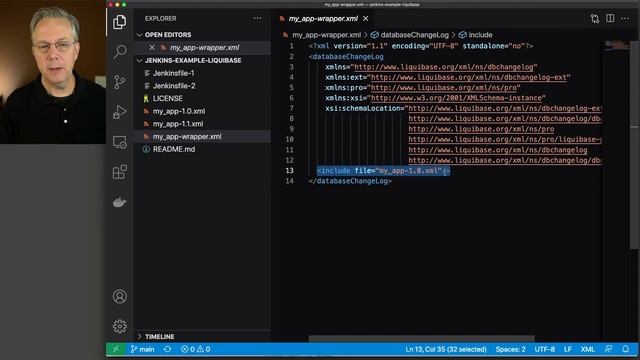Open the Extensions view

[x=120, y=172]
